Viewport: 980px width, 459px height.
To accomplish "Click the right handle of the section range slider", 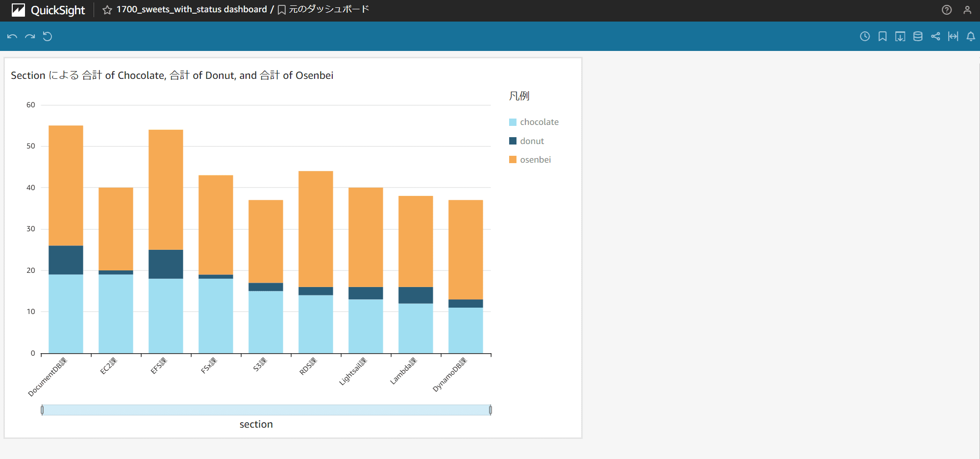I will coord(490,410).
